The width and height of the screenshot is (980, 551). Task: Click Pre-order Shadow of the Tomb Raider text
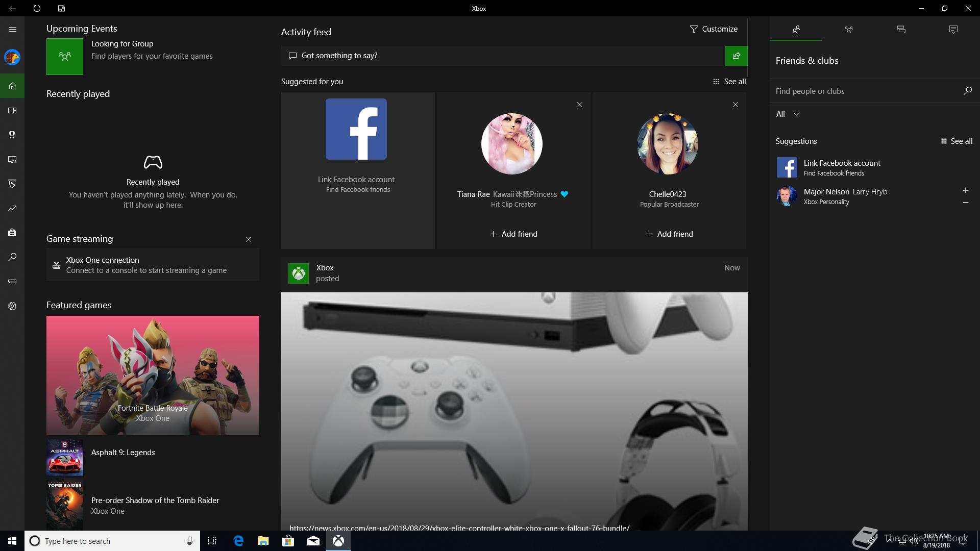click(155, 500)
